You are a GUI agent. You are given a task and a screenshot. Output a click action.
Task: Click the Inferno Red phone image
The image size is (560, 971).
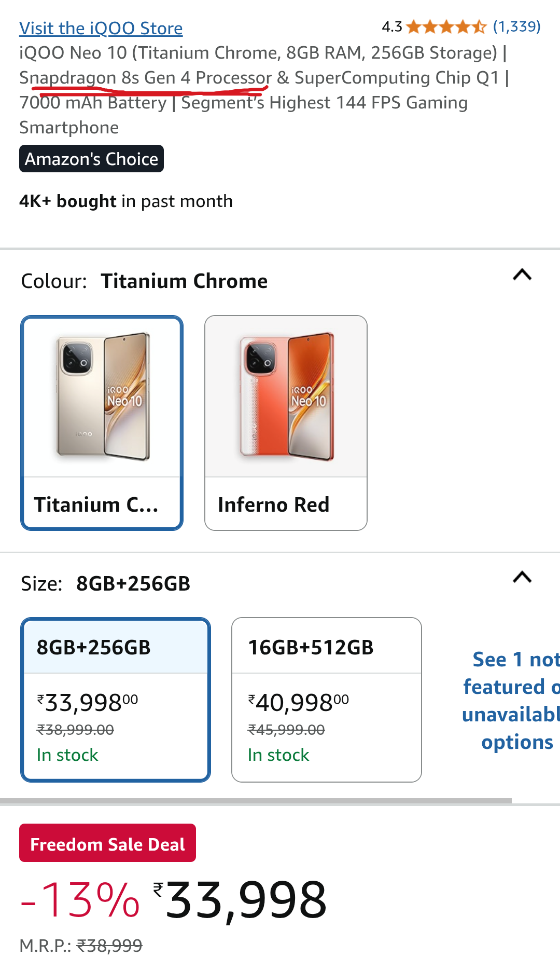[286, 396]
